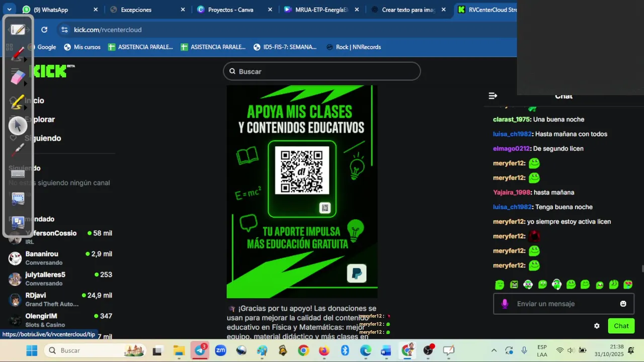Click the bottom screen-share icon in annotation toolbar

pyautogui.click(x=18, y=222)
